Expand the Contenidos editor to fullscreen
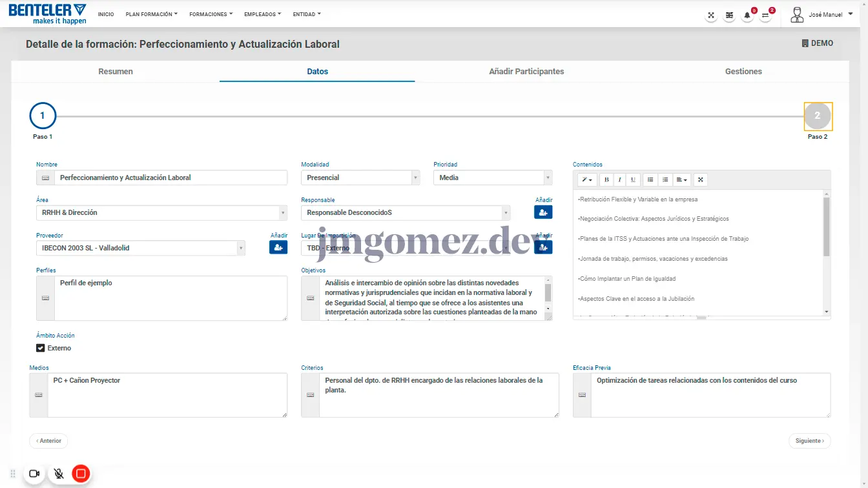868x488 pixels. (701, 179)
